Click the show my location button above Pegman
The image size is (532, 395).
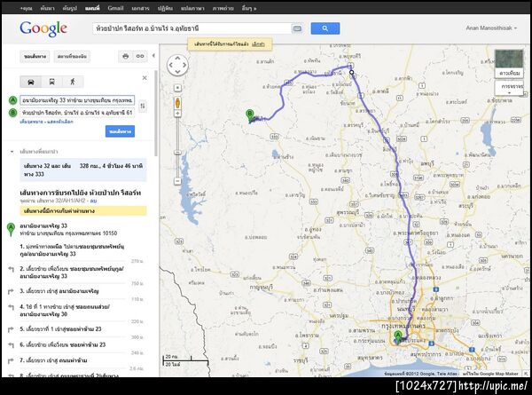point(177,88)
